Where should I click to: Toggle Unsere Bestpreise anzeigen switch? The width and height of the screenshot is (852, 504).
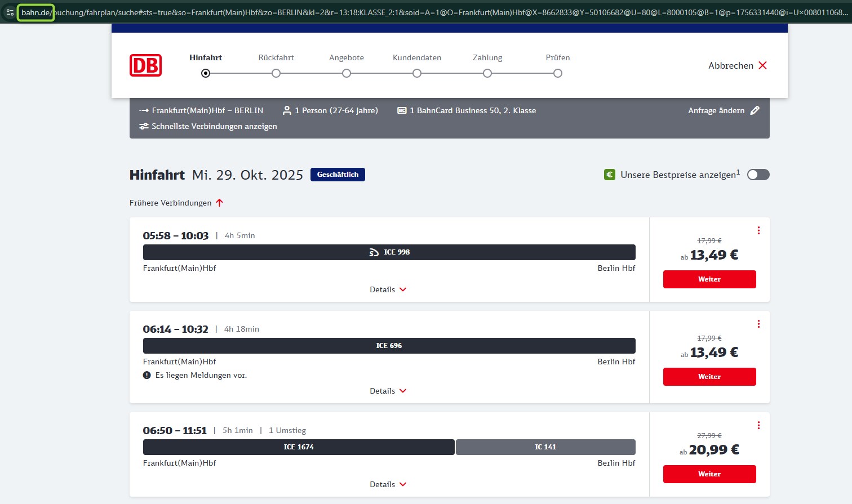click(758, 175)
